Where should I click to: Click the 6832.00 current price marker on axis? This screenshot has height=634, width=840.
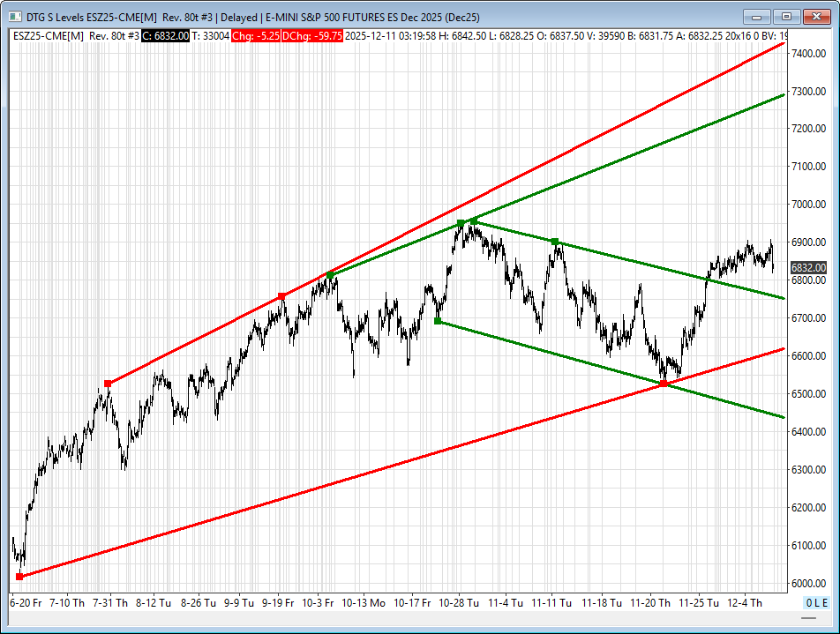tap(808, 267)
